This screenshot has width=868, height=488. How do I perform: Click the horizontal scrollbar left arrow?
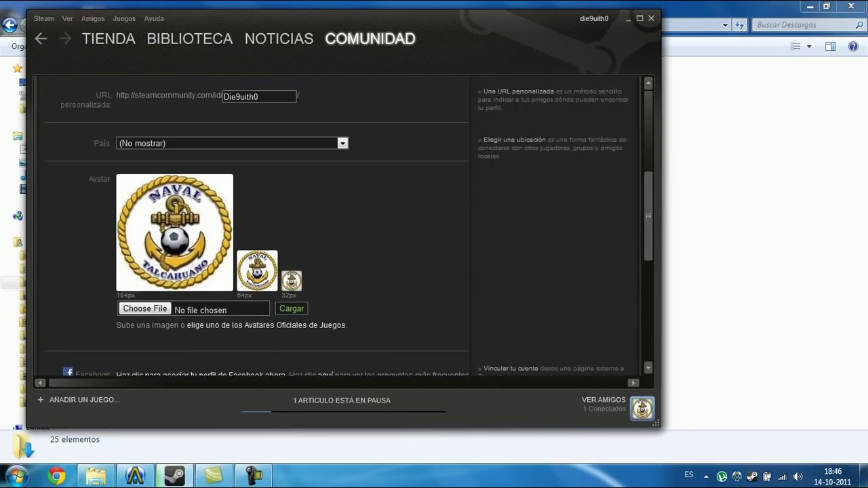click(41, 382)
